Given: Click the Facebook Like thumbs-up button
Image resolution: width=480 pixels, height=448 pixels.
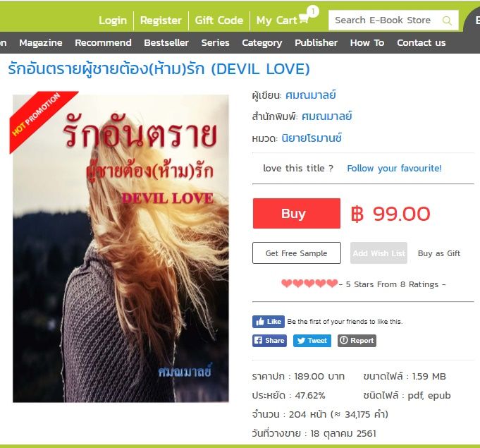Looking at the screenshot, I should coord(269,322).
